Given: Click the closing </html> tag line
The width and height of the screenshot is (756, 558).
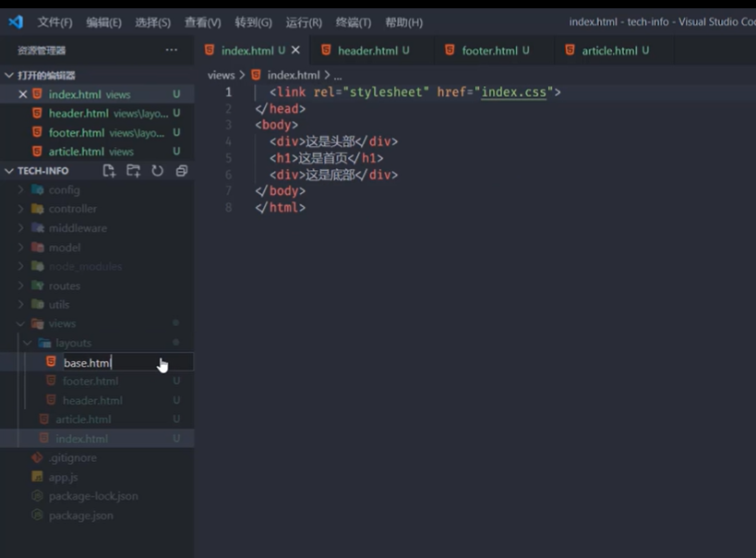Looking at the screenshot, I should [280, 208].
